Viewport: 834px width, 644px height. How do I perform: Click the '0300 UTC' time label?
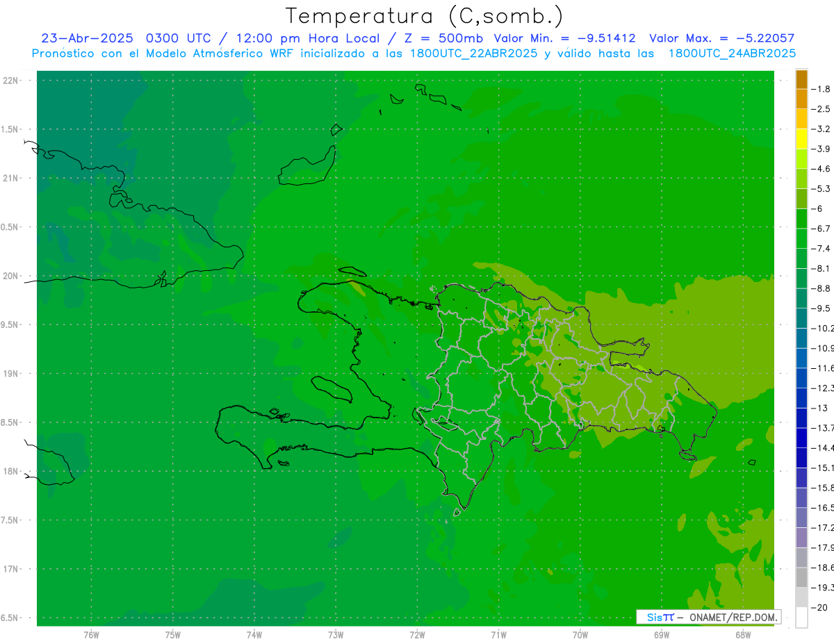click(x=177, y=38)
